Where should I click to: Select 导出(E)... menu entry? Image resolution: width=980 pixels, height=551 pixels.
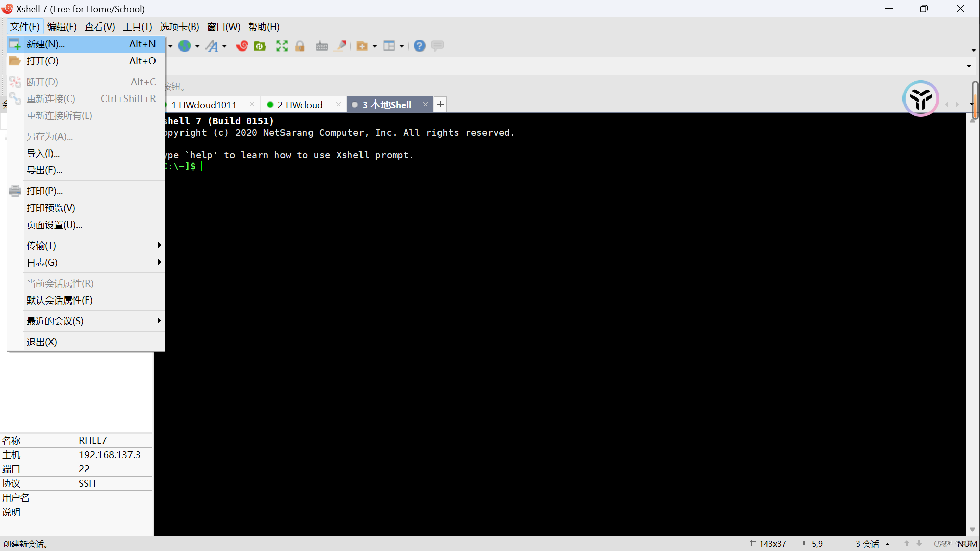(x=86, y=170)
